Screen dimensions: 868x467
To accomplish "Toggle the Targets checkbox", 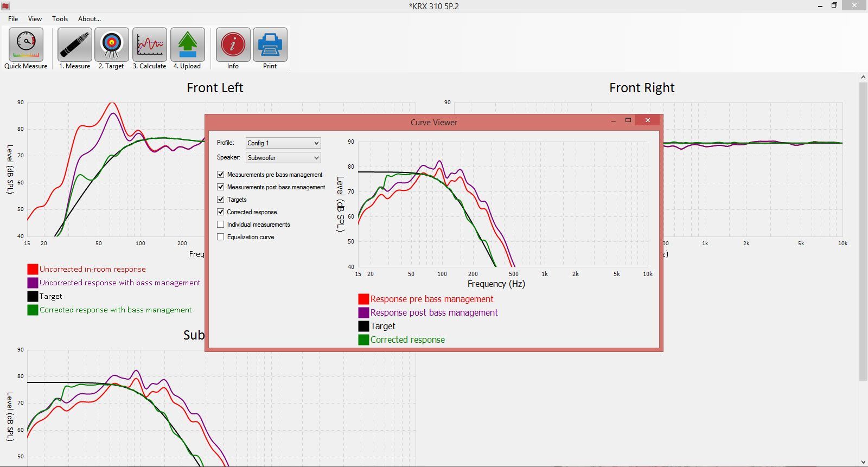I will [x=221, y=200].
